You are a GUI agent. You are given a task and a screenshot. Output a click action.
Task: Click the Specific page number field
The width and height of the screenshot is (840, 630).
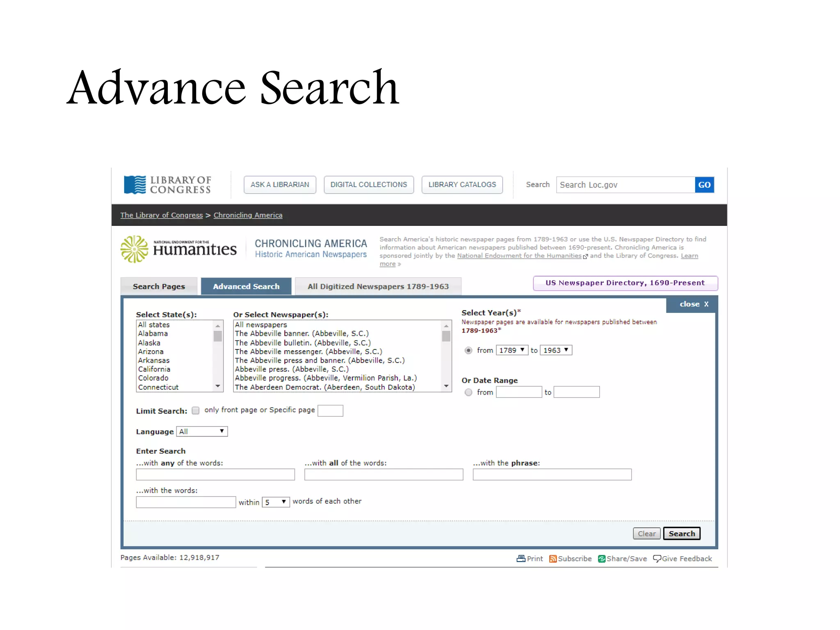point(330,411)
